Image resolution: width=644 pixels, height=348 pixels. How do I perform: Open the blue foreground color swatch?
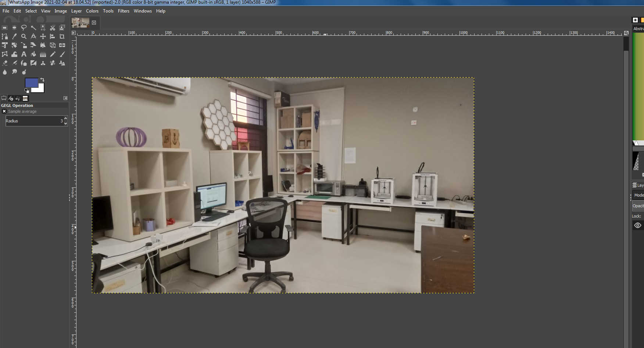(x=32, y=83)
